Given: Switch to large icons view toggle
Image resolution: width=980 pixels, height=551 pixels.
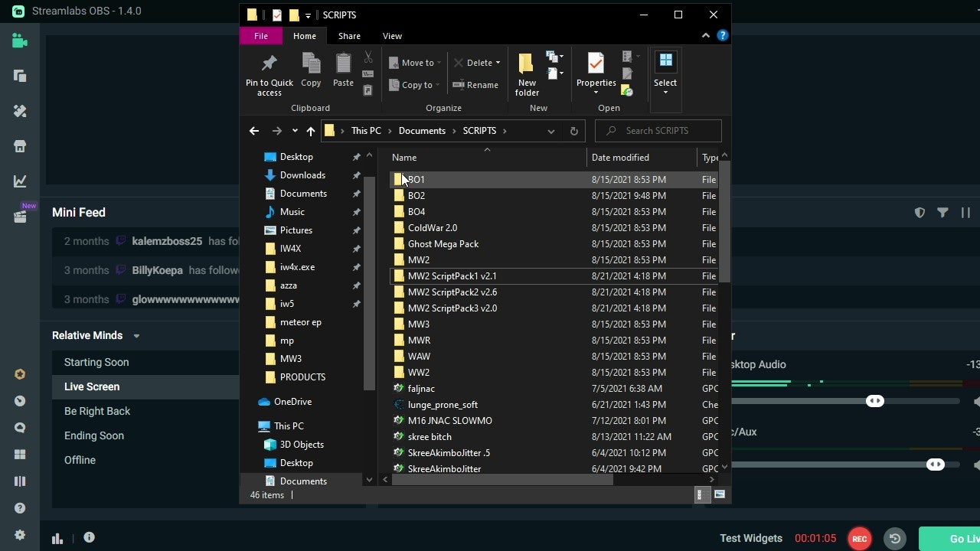Looking at the screenshot, I should click(719, 495).
